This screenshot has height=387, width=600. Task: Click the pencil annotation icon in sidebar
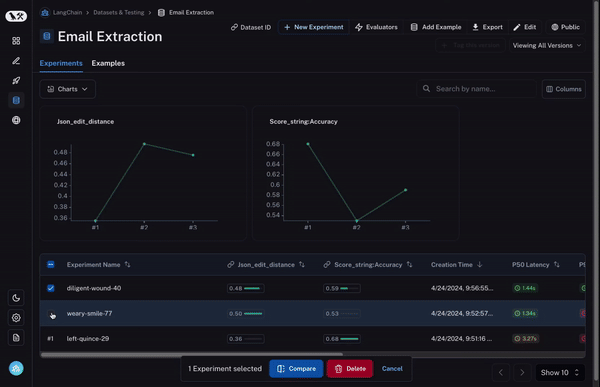16,61
